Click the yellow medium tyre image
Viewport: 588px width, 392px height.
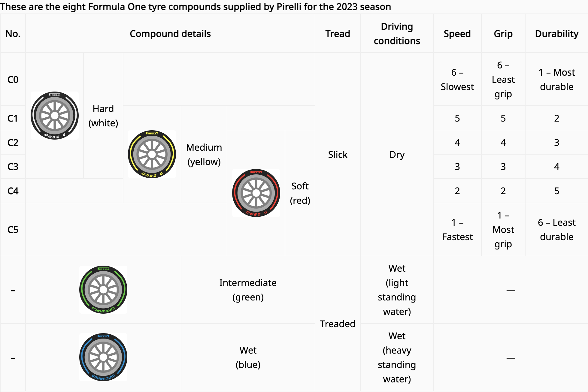click(152, 154)
